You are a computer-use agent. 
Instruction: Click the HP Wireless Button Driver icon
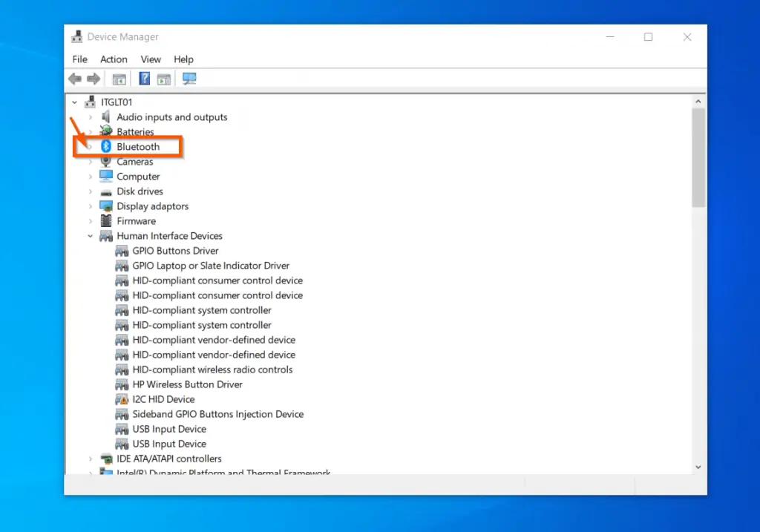point(122,384)
